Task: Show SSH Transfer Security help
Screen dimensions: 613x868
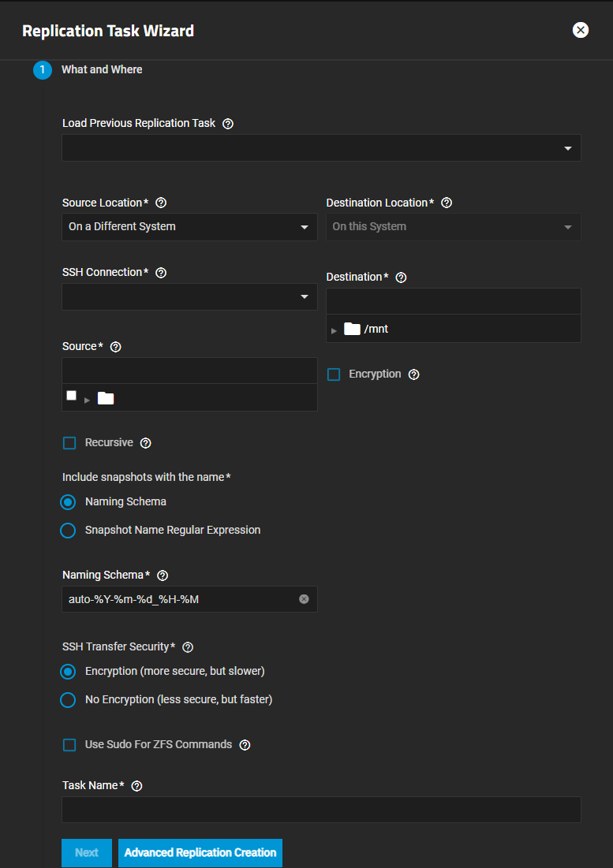Action: (x=188, y=647)
